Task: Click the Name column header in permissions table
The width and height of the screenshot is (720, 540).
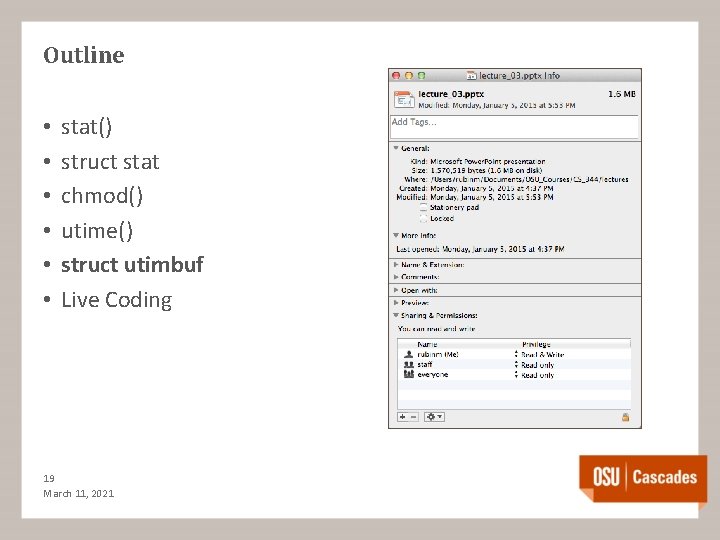Action: coord(427,344)
